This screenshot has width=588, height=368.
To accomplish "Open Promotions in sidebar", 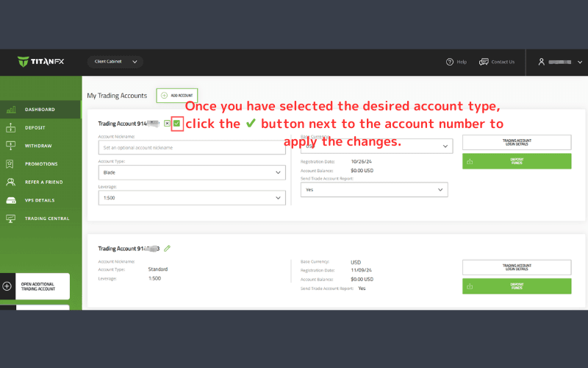I will coord(40,163).
